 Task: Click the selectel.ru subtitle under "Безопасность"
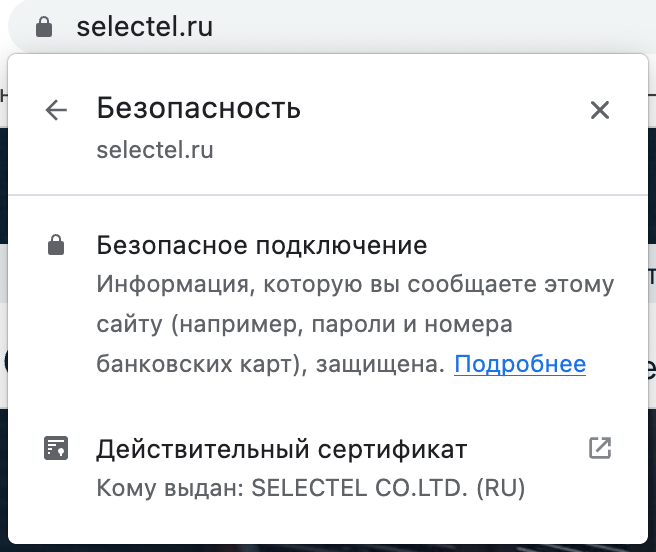click(155, 151)
